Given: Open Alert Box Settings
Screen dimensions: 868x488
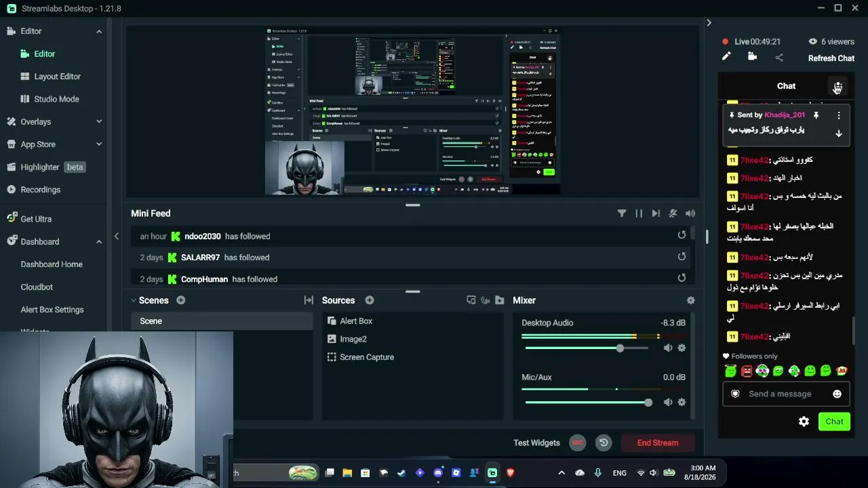Looking at the screenshot, I should [52, 310].
